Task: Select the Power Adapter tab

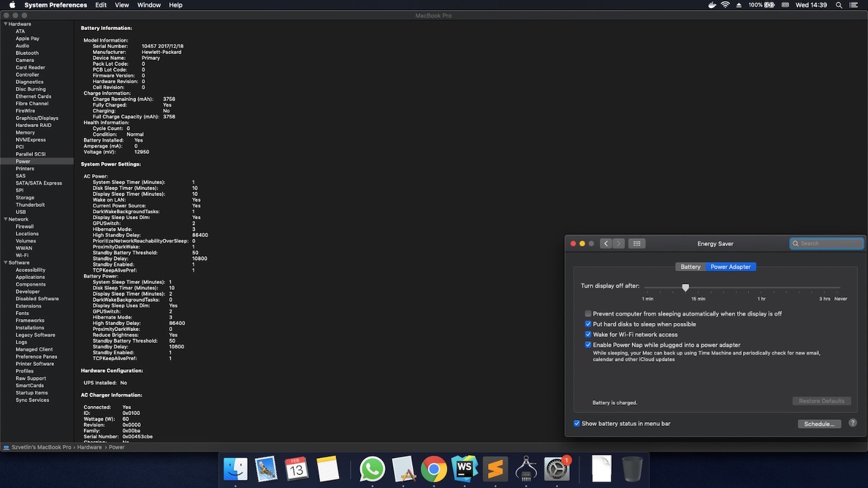Action: pyautogui.click(x=731, y=267)
